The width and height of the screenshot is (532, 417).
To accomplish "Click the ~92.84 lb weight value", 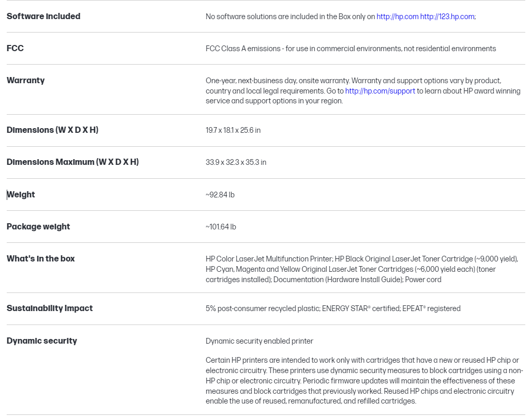I will pos(220,195).
